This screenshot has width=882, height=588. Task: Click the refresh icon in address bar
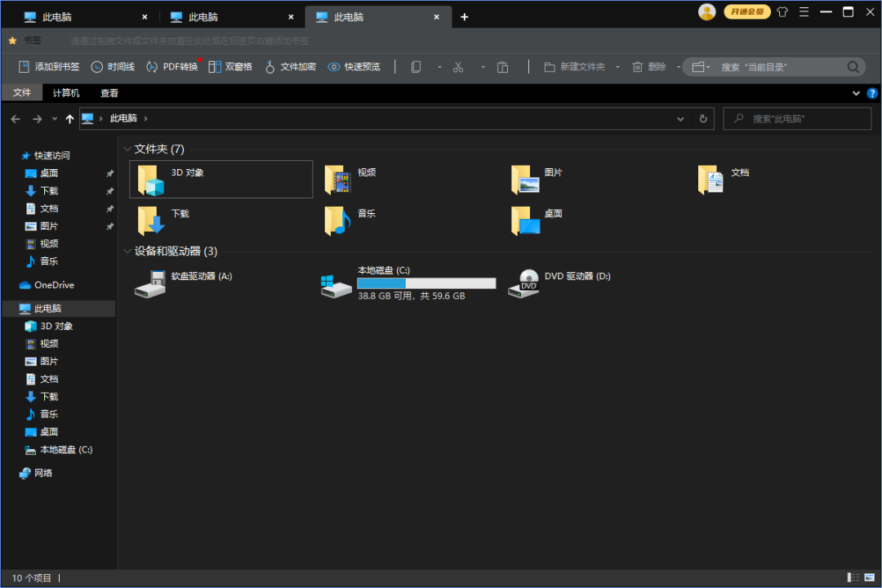(x=703, y=119)
